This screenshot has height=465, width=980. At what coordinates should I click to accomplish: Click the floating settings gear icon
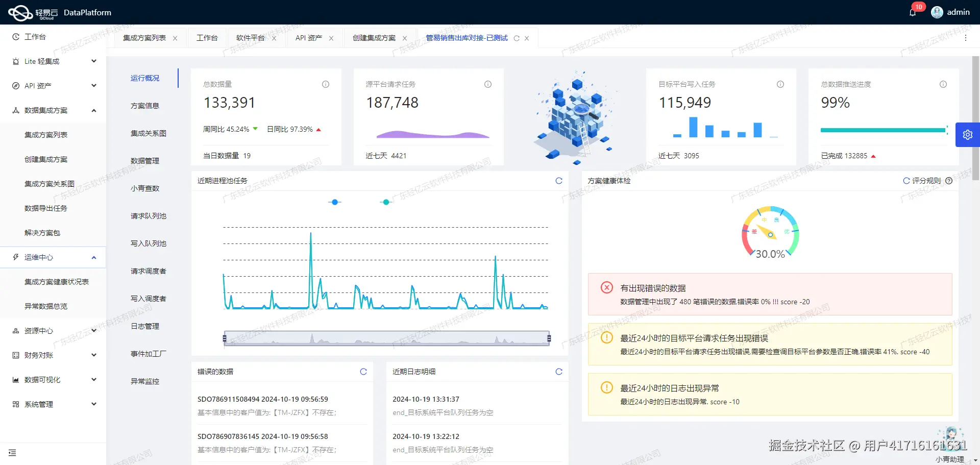click(x=968, y=134)
